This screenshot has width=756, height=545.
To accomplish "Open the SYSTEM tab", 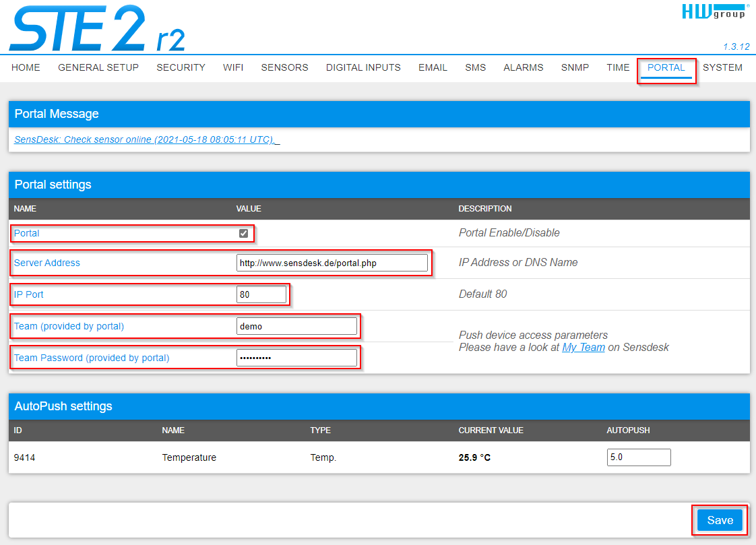I will click(x=722, y=67).
